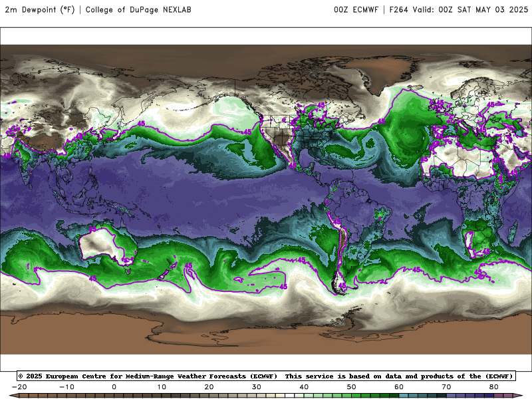Click the "40" color scale label
This screenshot has width=532, height=399.
304,387
